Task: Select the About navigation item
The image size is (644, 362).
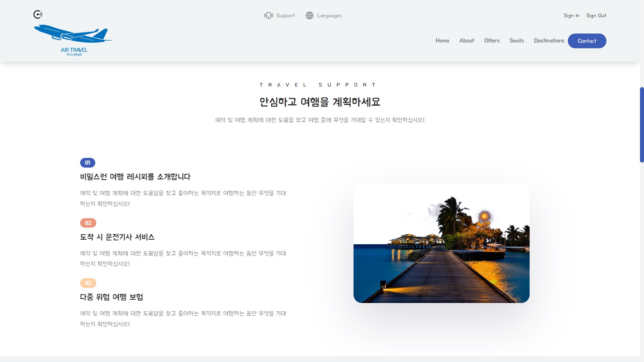Action: click(467, 41)
